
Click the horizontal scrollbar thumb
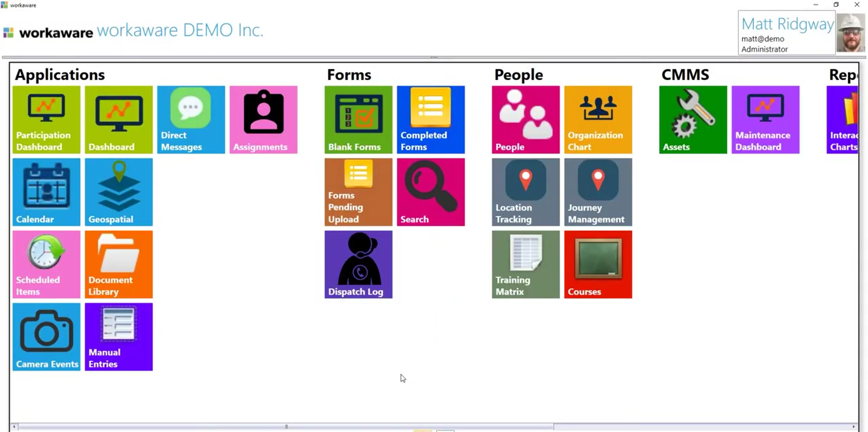286,427
